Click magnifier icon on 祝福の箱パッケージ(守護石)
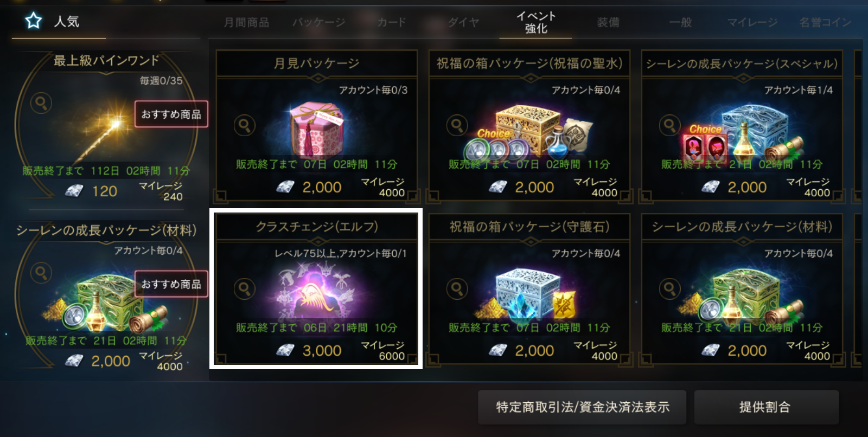The height and width of the screenshot is (437, 868). tap(457, 288)
